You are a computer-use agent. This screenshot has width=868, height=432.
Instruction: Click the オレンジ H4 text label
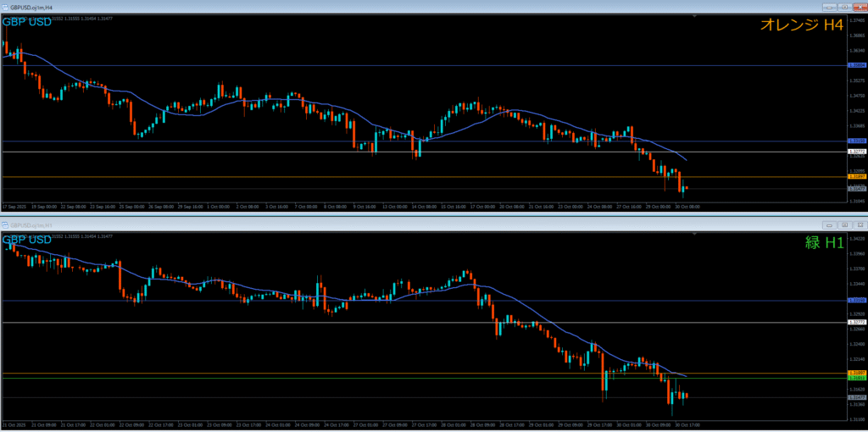pos(801,25)
